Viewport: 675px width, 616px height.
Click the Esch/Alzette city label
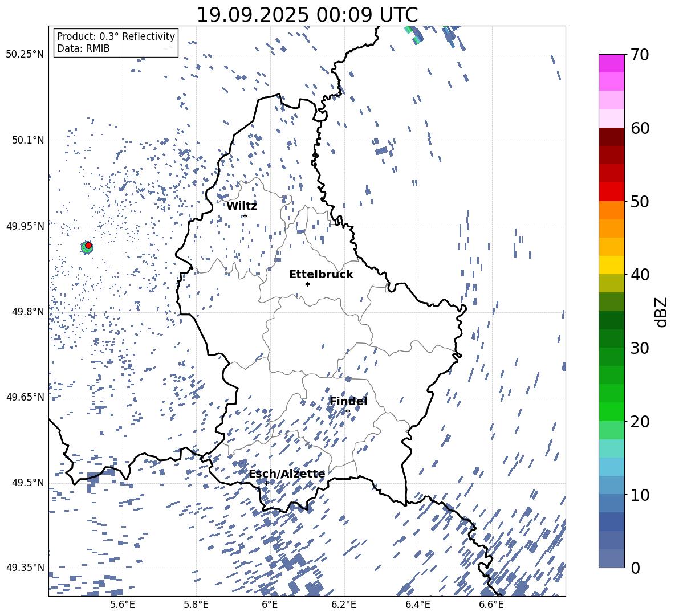click(287, 474)
